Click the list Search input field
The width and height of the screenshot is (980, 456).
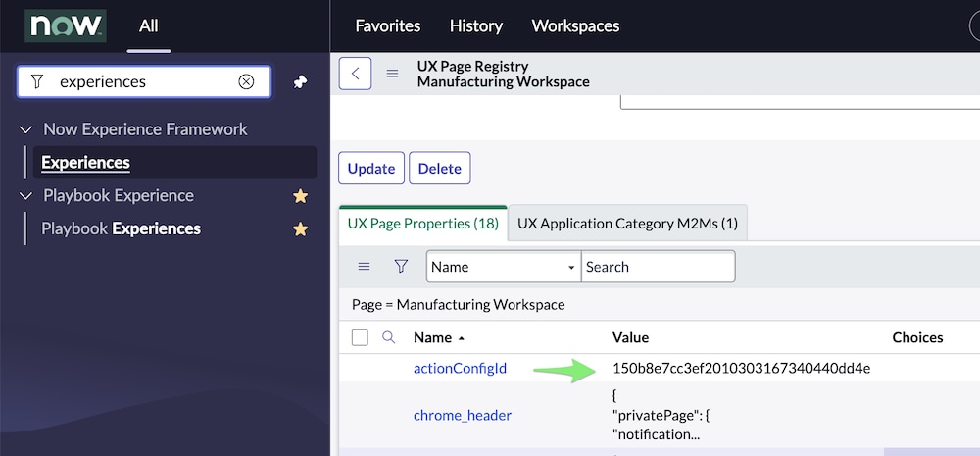pos(659,267)
